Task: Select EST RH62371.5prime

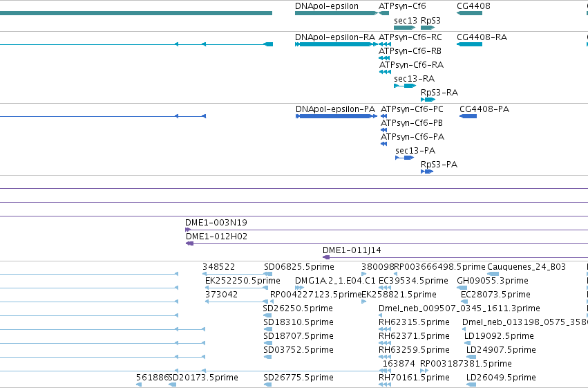Action: pyautogui.click(x=414, y=336)
